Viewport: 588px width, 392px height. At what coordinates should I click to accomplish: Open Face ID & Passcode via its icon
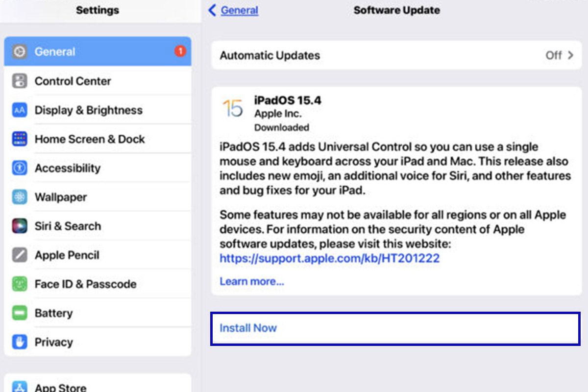click(x=19, y=284)
